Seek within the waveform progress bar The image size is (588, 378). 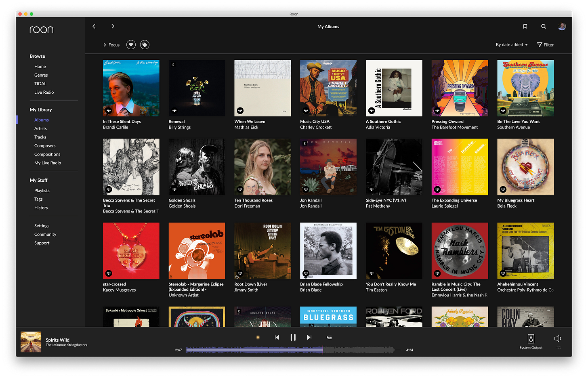pyautogui.click(x=294, y=350)
